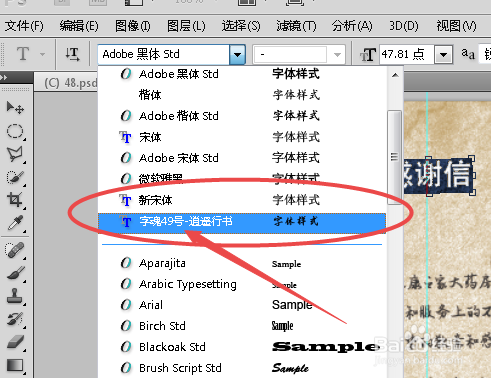
Task: Choose Adobe 宋体 Std in font list
Action: click(x=242, y=158)
